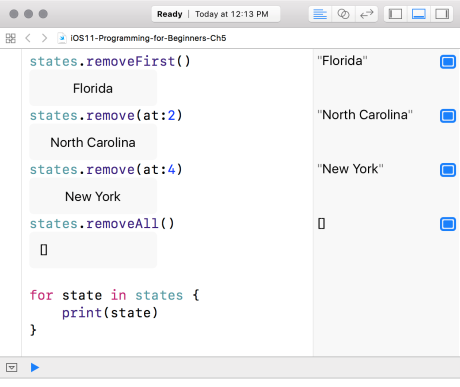Open the Assistant editor

click(343, 14)
